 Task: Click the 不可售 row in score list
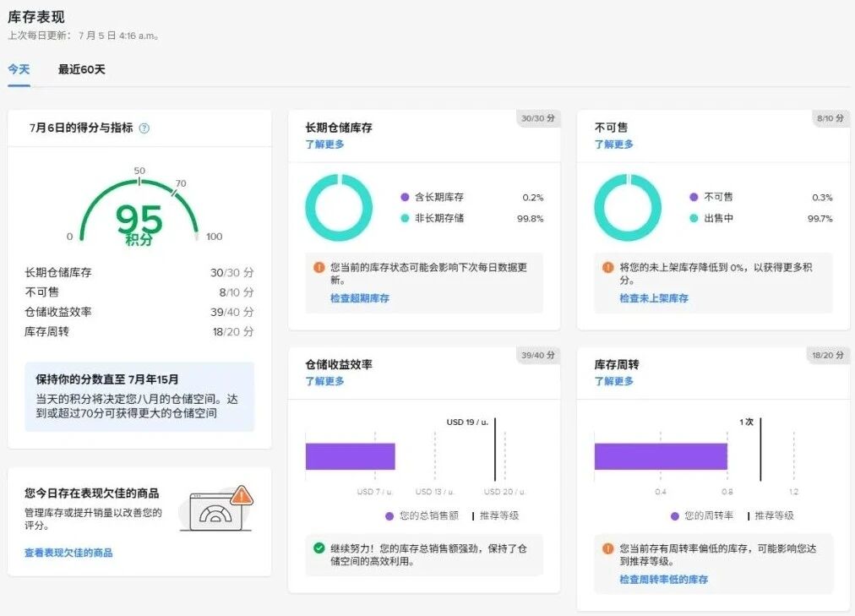pyautogui.click(x=139, y=292)
